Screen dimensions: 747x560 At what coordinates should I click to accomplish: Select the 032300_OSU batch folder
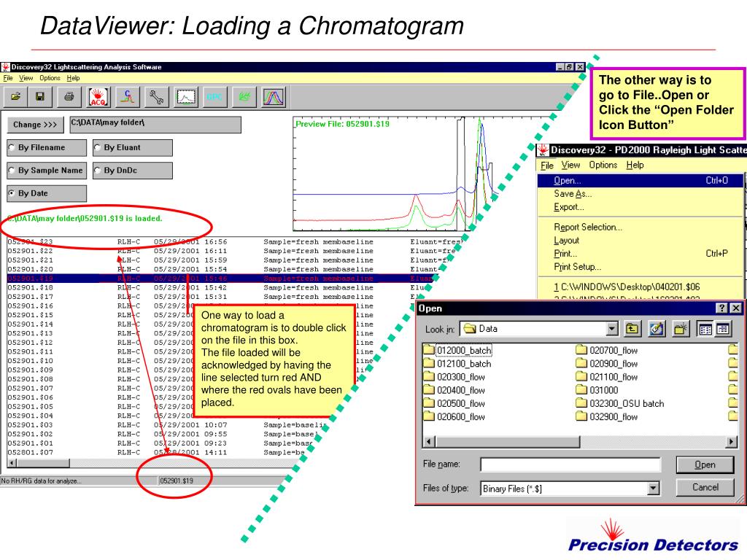tap(620, 403)
